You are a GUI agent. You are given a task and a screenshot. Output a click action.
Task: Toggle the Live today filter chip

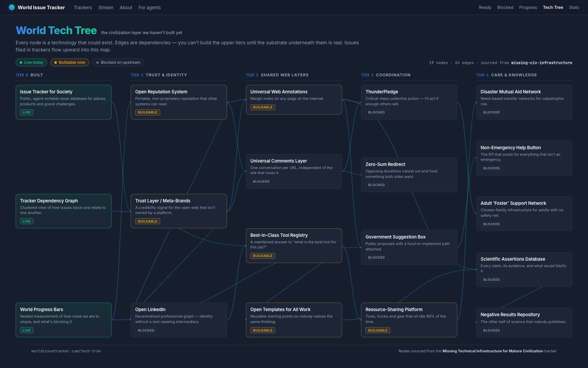tap(31, 62)
